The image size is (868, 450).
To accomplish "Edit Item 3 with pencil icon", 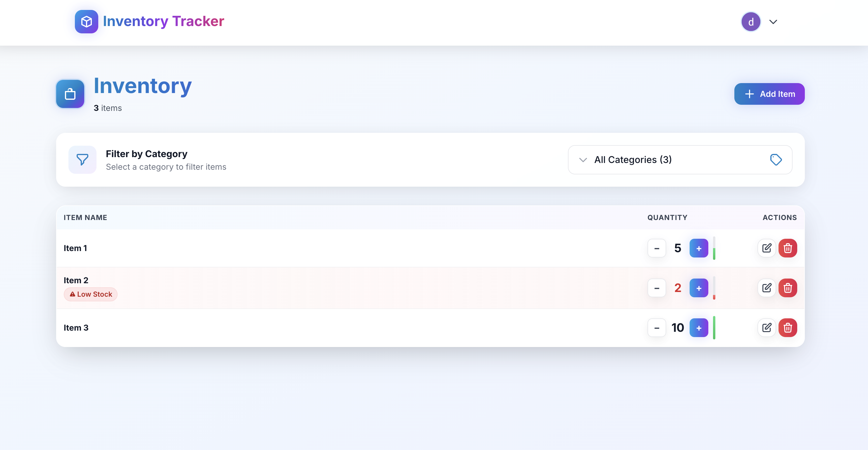I will coord(767,328).
